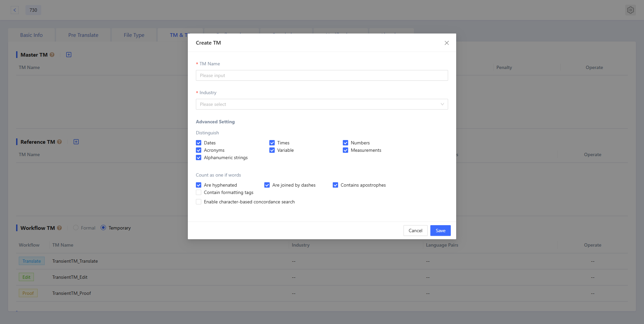Toggle the Are hyphenated checkbox

point(199,185)
